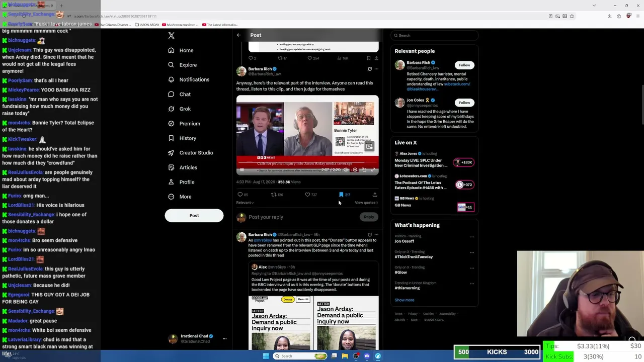The image size is (644, 362).
Task: Open Chat in the X sidebar
Action: point(180,94)
